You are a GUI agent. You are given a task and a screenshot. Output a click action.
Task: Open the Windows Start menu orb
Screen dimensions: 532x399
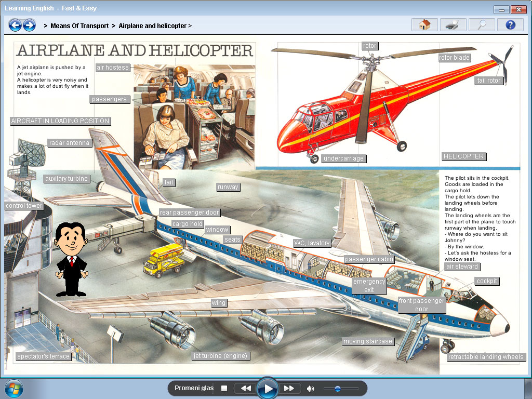[13, 389]
